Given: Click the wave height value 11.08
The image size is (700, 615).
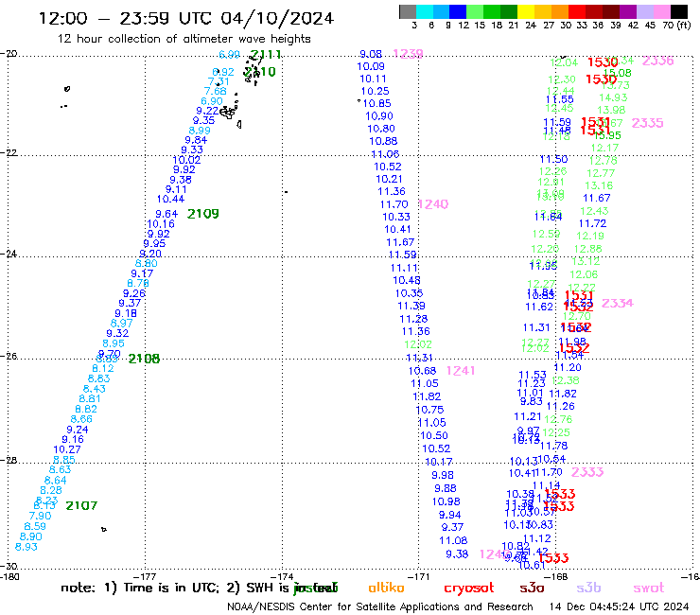Looking at the screenshot, I should pos(453,540).
